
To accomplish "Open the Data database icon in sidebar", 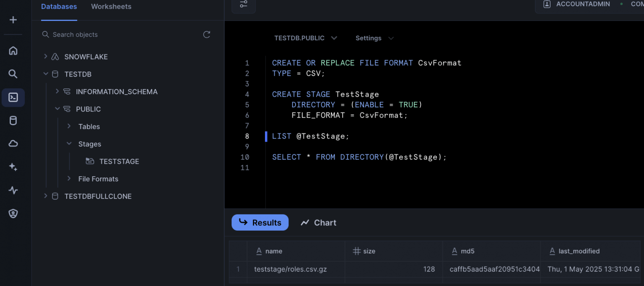I will [x=13, y=121].
